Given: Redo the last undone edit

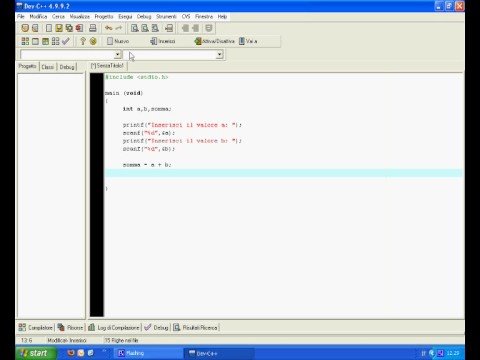Looking at the screenshot, I should click(x=119, y=28).
